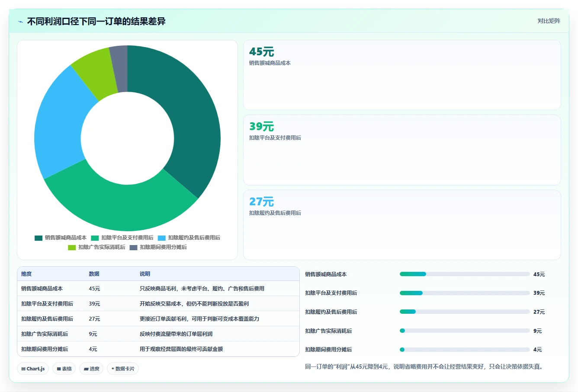The height and width of the screenshot is (392, 578).
Task: Click the 进度 chip
Action: click(x=91, y=369)
